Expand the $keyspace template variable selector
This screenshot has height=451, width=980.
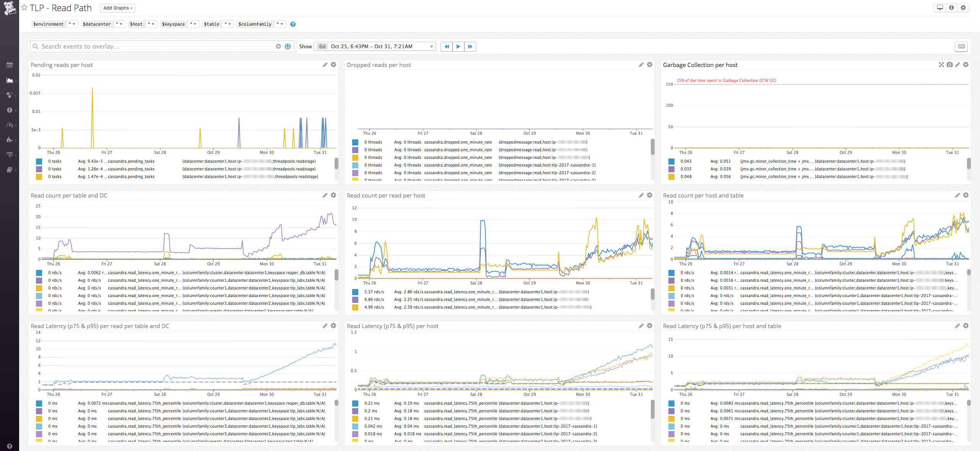pyautogui.click(x=194, y=24)
